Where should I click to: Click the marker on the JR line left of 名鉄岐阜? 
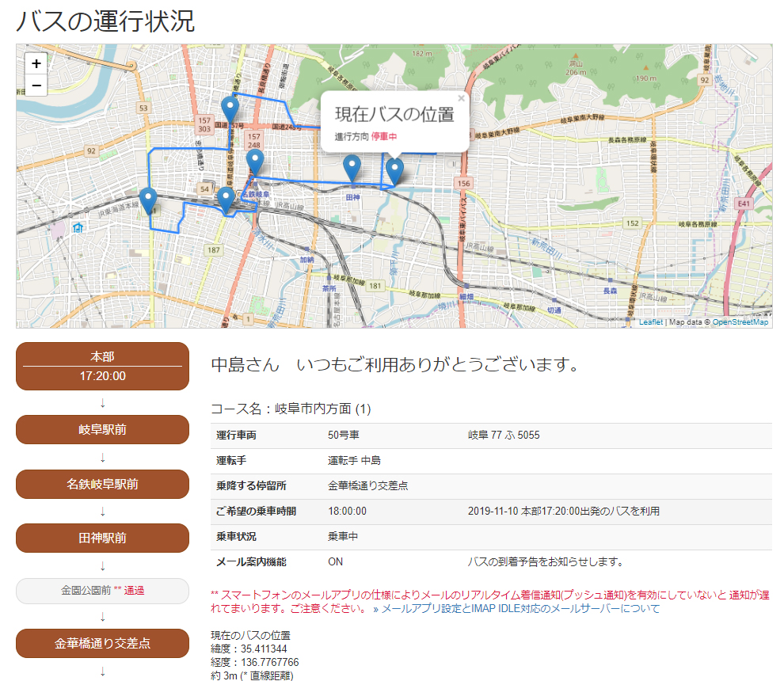226,199
